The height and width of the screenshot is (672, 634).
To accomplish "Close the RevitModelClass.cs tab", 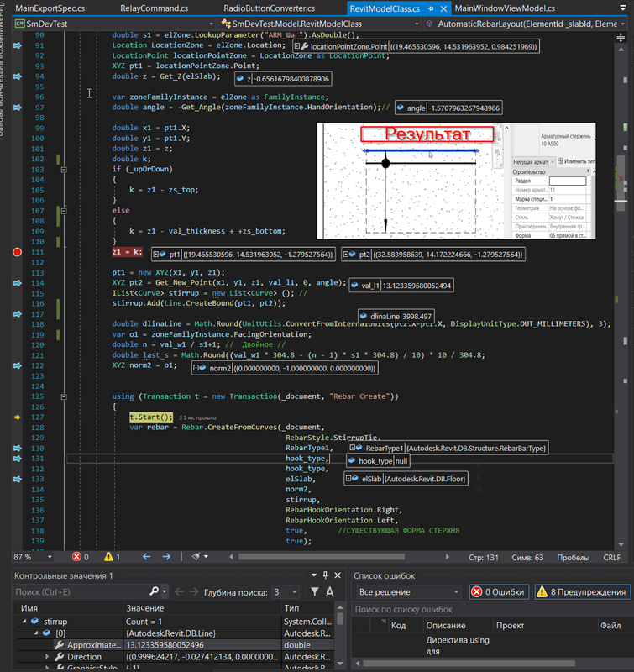I will tap(443, 8).
